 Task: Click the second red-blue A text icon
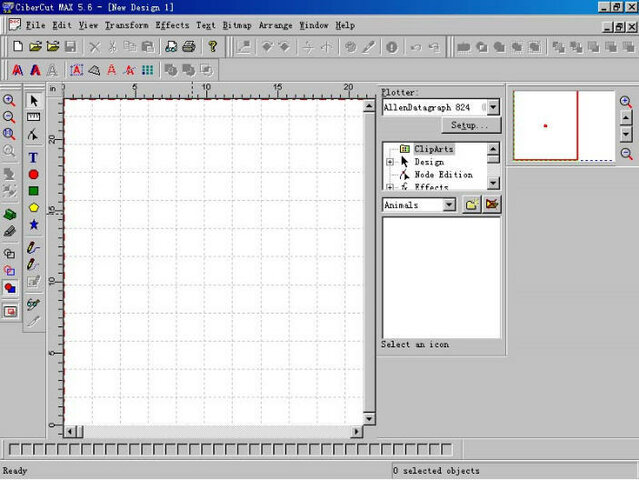(x=35, y=70)
